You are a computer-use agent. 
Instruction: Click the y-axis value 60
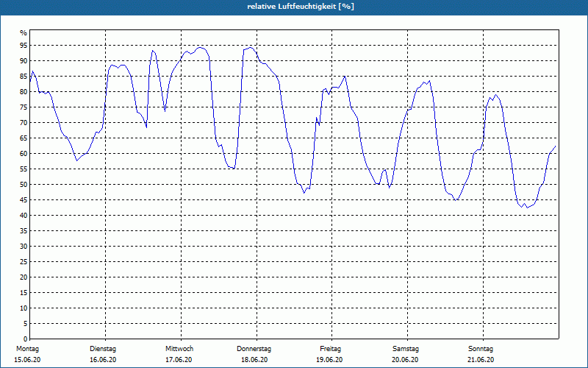tap(24, 154)
